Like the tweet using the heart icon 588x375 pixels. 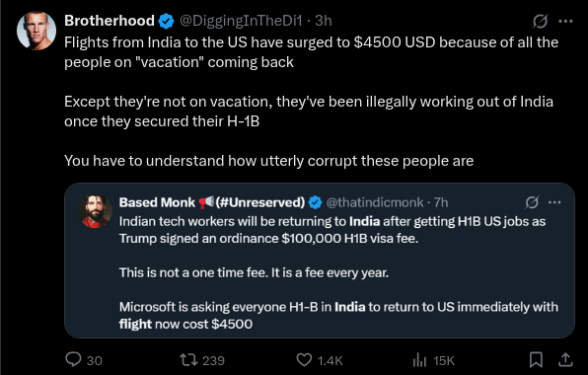[x=304, y=360]
